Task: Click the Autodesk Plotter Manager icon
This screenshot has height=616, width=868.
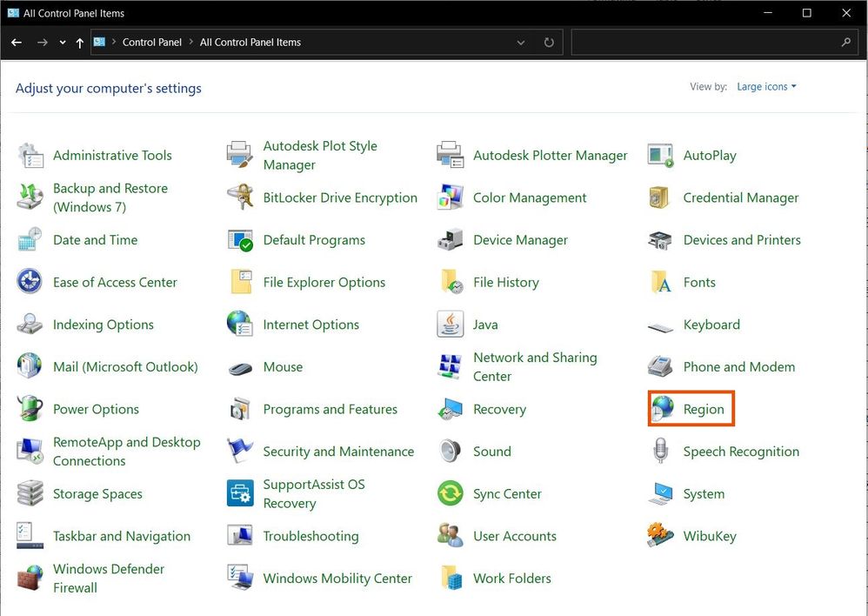Action: [450, 156]
